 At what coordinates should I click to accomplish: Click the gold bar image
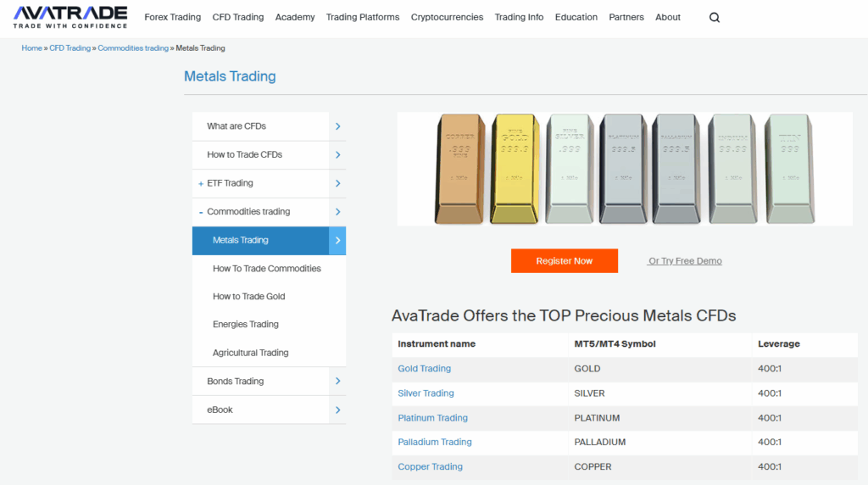click(515, 169)
